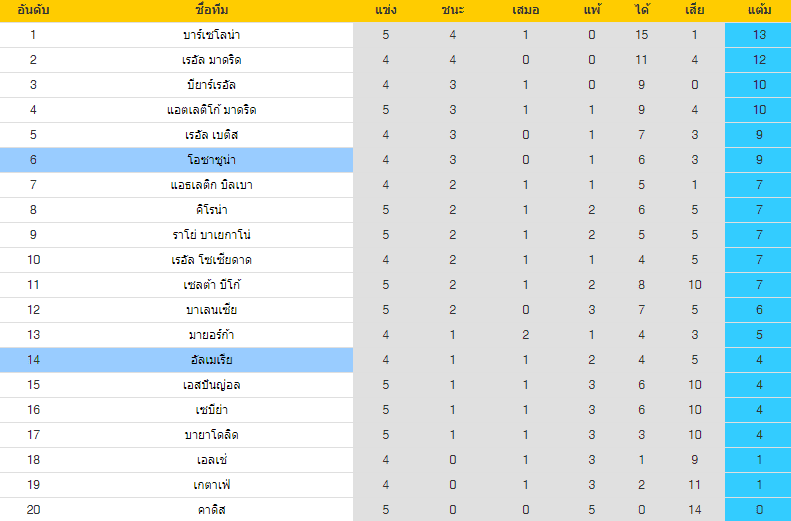Click the แข่ง column header
The width and height of the screenshot is (791, 521).
tap(386, 10)
